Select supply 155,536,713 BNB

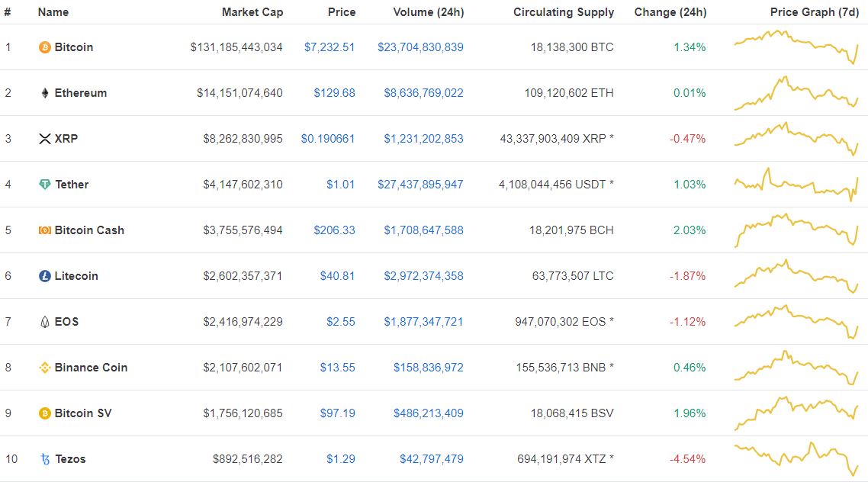coord(564,368)
